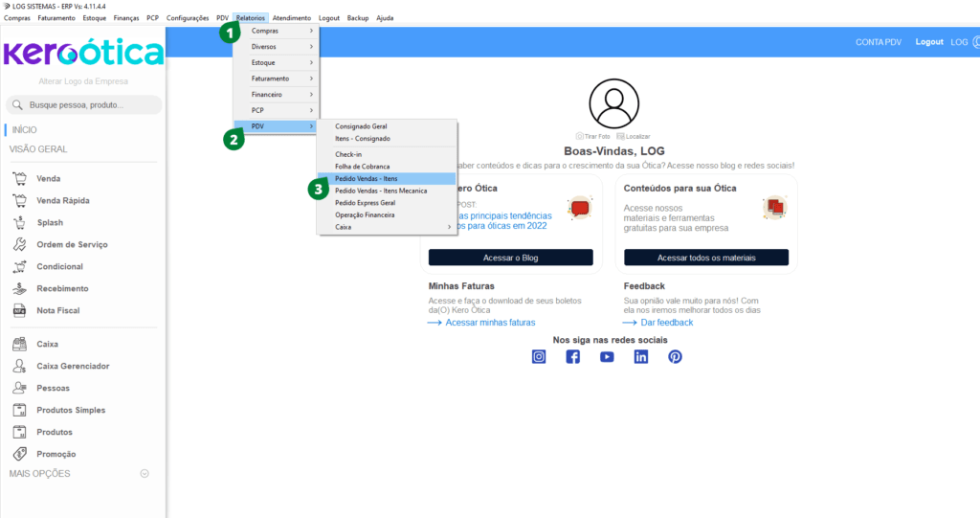Click Alterar Logo da Empresa

pos(83,81)
